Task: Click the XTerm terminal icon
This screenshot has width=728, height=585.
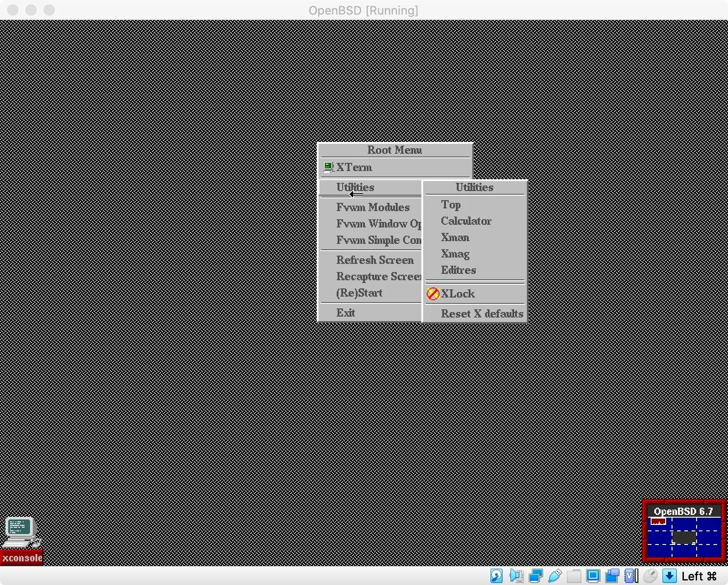Action: pos(328,167)
